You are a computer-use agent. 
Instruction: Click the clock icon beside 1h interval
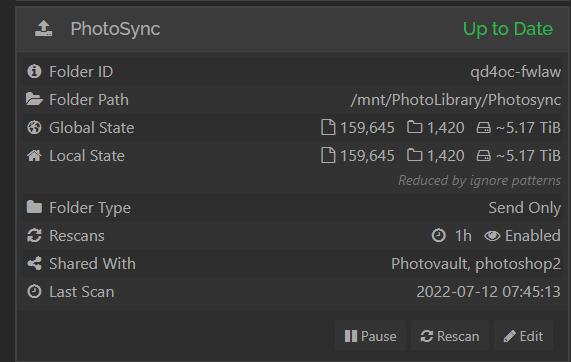438,235
